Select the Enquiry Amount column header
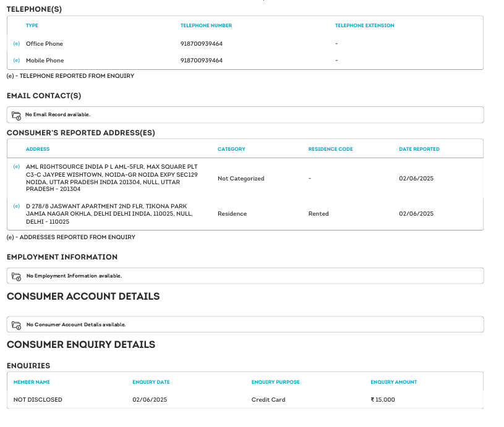The image size is (504, 427). 393,383
